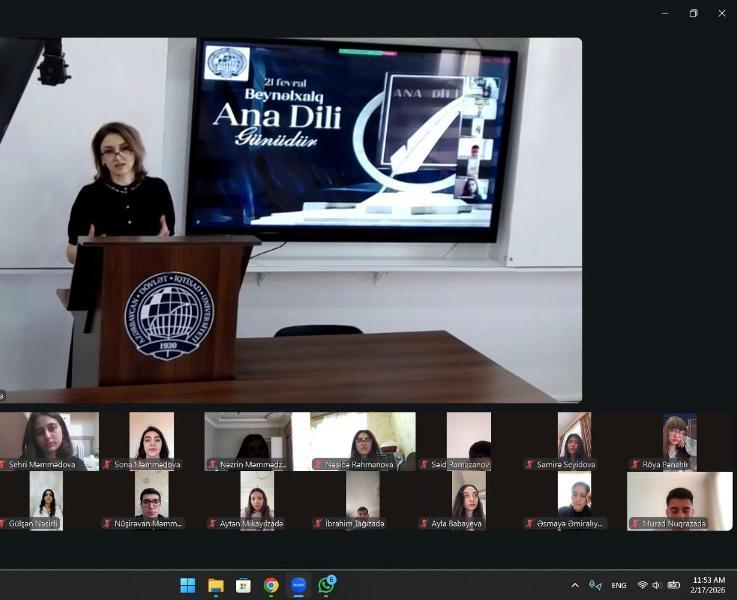Open WhatsApp from the taskbar
This screenshot has width=737, height=600.
[326, 585]
